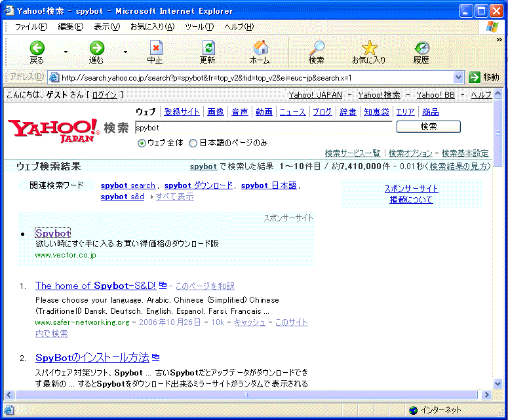This screenshot has width=508, height=420.
Task: Switch to エリア search tab
Action: 405,112
